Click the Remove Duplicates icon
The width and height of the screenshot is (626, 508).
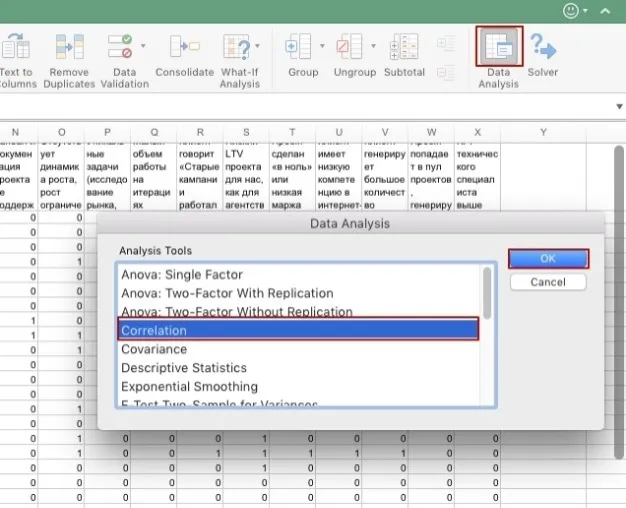[69, 46]
